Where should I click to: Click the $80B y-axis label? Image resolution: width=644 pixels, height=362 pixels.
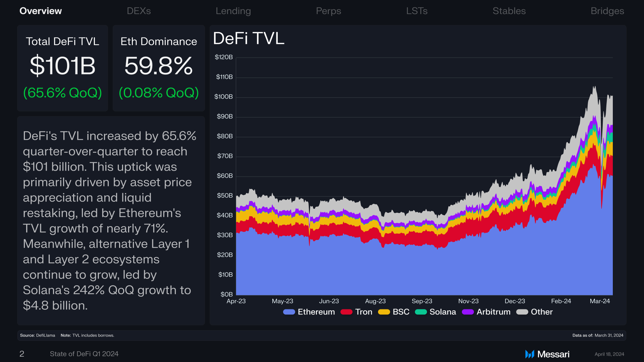coord(225,136)
